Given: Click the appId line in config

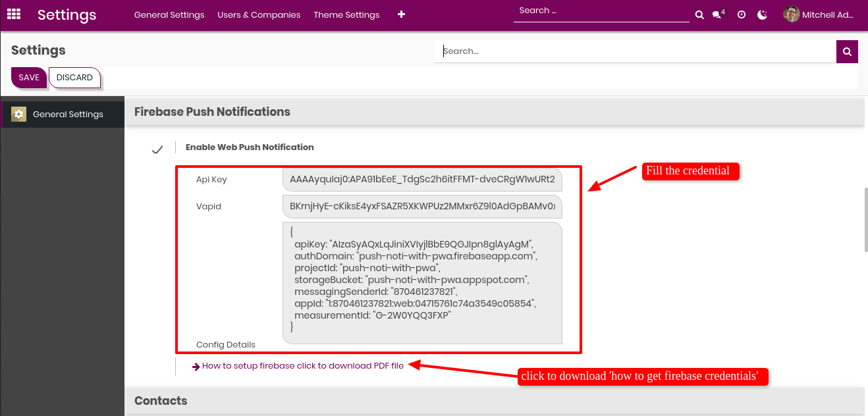Looking at the screenshot, I should (x=416, y=303).
